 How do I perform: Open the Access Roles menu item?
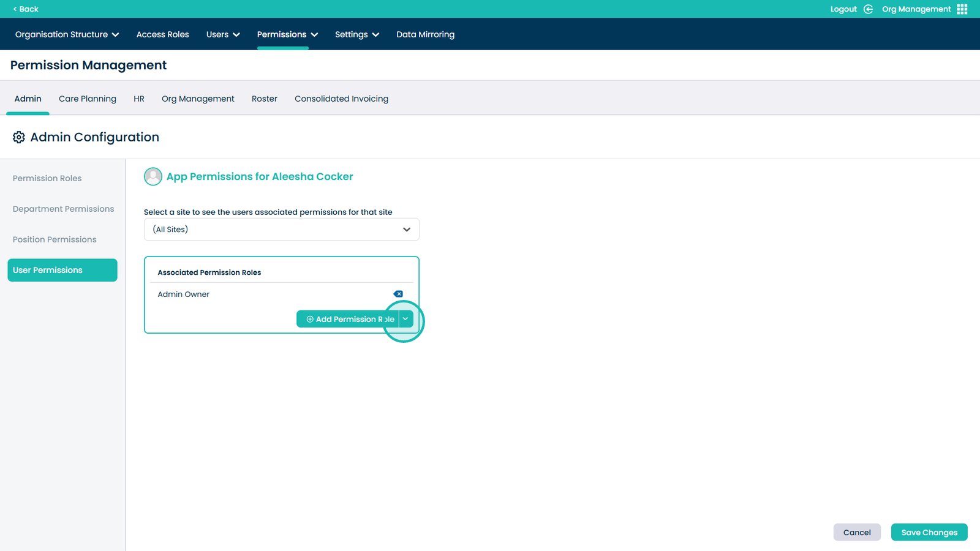point(162,34)
